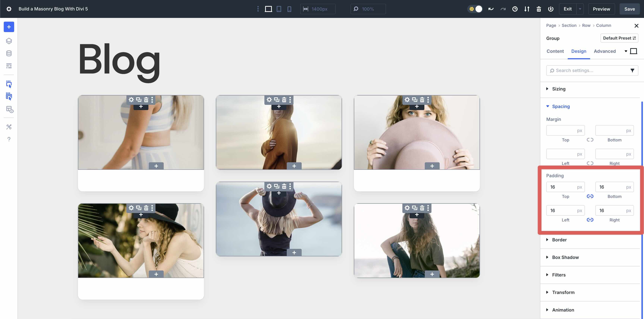
Task: Open the Divi Library icon
Action: 9,53
